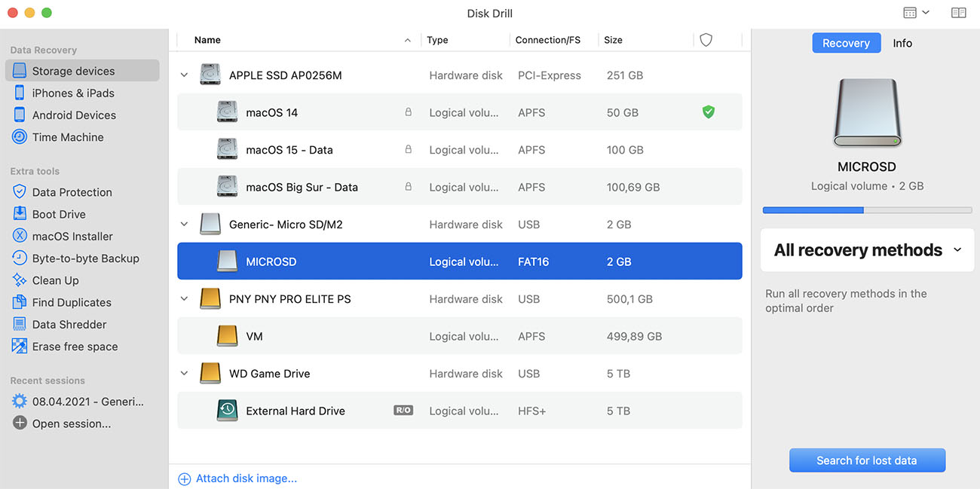Open Byte-to-byte Backup tool

[85, 258]
